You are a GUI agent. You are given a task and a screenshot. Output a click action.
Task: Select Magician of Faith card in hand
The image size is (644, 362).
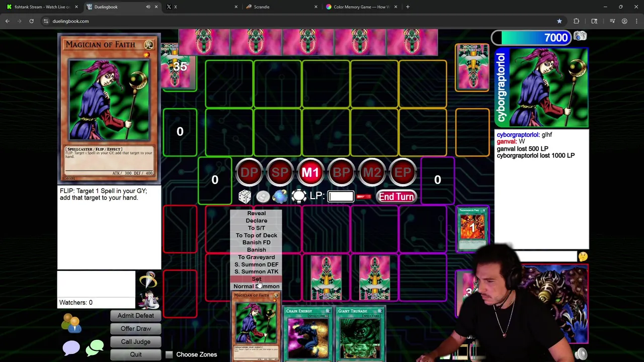pos(256,326)
